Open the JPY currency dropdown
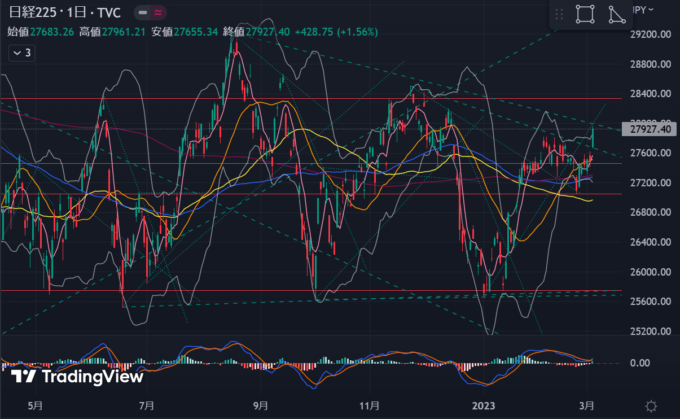This screenshot has height=419, width=680. click(x=648, y=9)
